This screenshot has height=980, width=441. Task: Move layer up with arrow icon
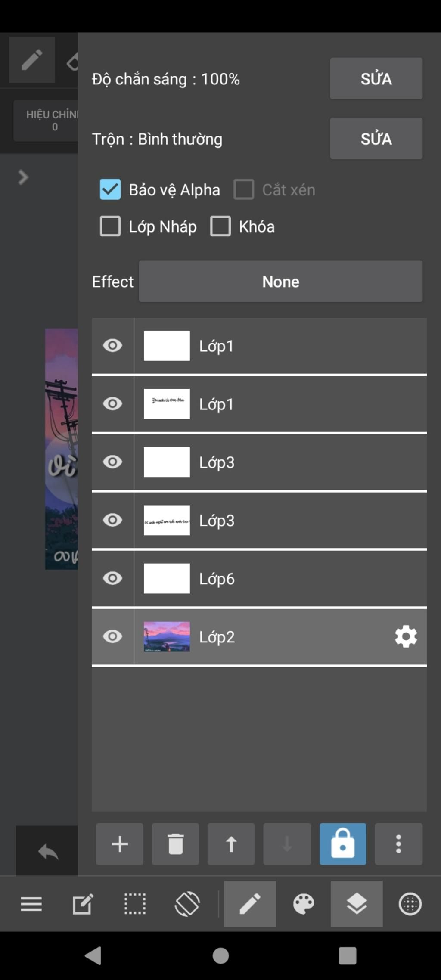[x=231, y=844]
